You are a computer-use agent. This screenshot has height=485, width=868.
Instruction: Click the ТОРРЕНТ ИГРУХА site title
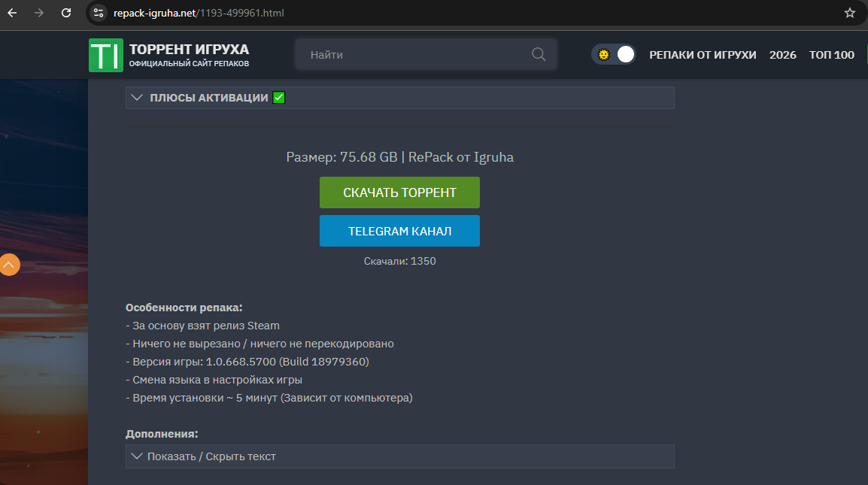pyautogui.click(x=189, y=50)
